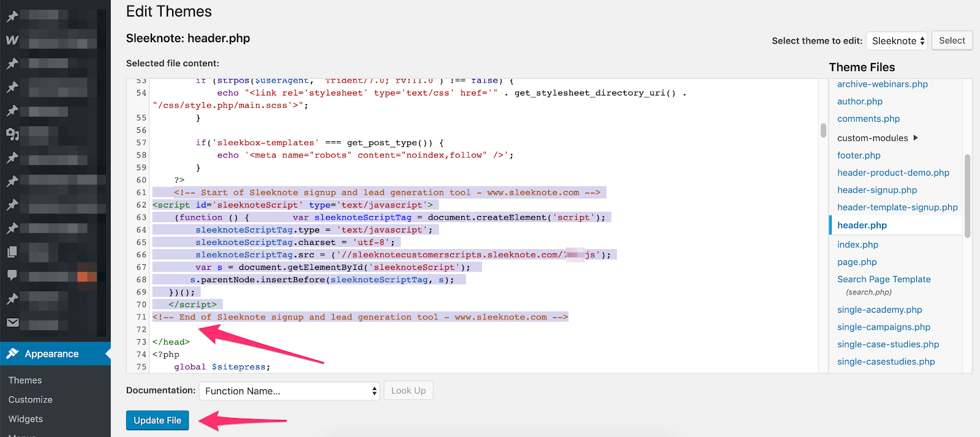
Task: Click the Select theme button
Action: click(x=952, y=40)
